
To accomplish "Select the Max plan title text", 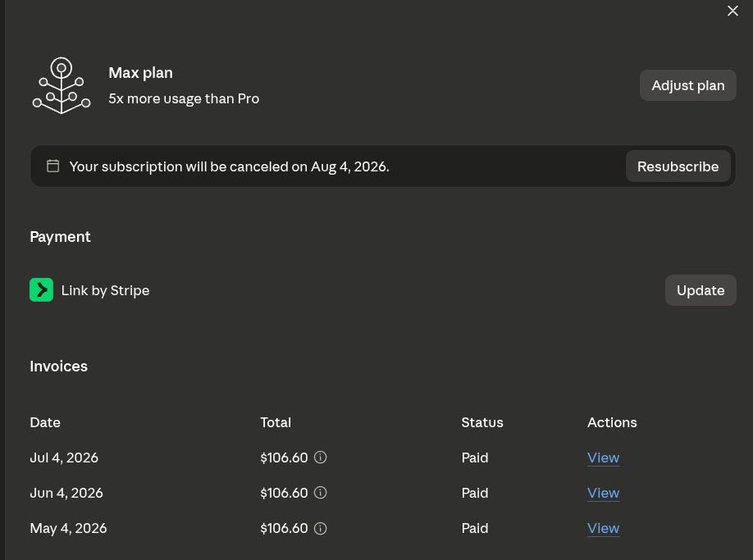I will (141, 73).
